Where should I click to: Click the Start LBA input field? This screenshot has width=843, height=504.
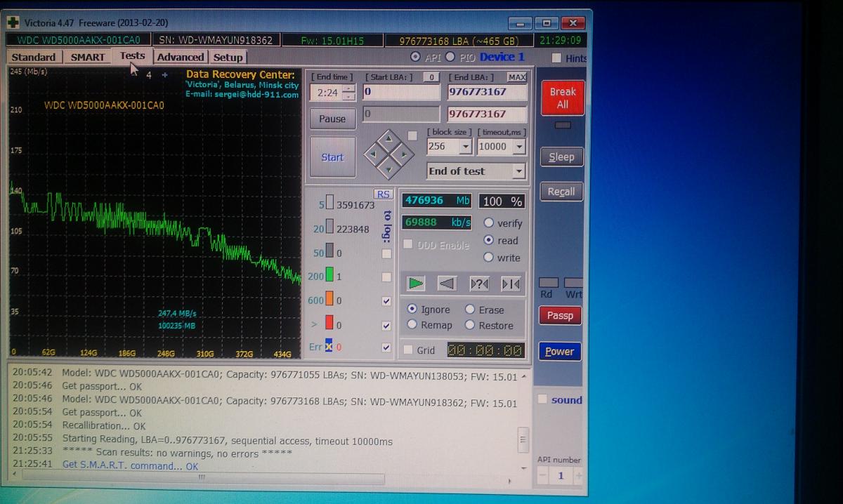[401, 92]
